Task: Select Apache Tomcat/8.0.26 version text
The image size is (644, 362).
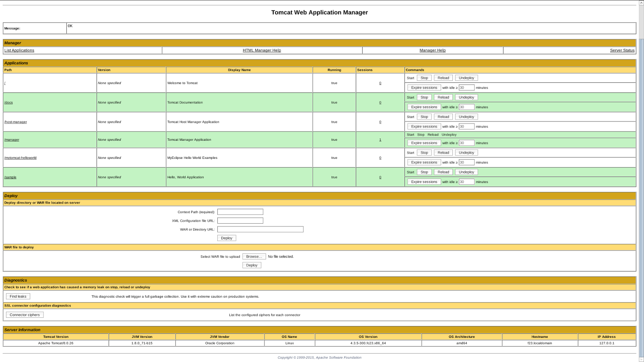Action: point(56,343)
